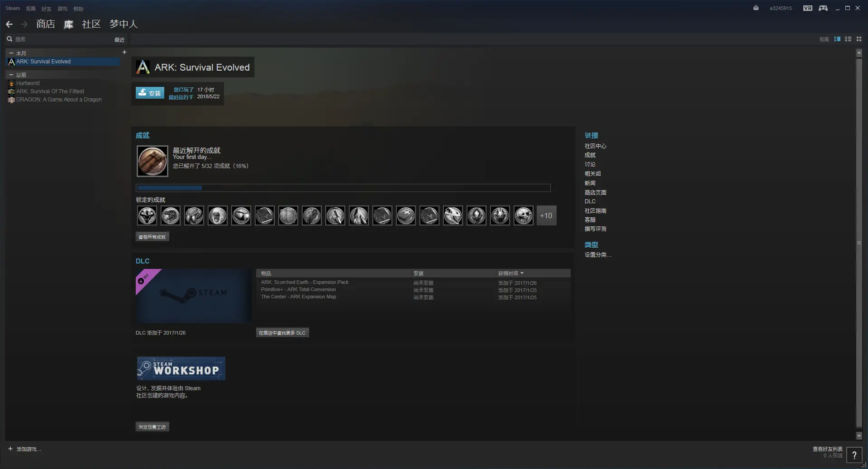This screenshot has height=469, width=868.
Task: Click the dinosaur skull locked achievement
Action: click(453, 215)
